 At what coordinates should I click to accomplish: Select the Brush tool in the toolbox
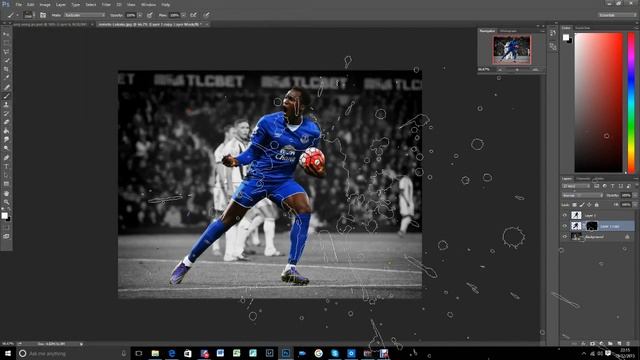coord(6,96)
